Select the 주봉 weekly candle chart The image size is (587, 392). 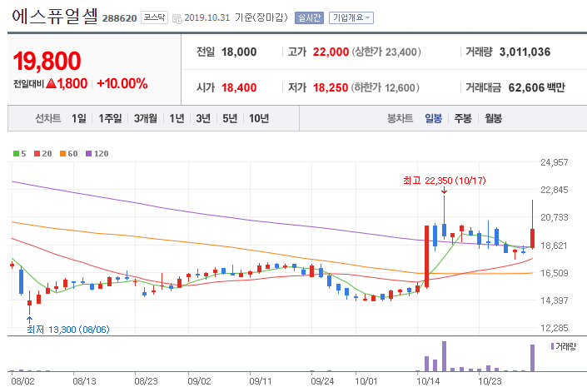click(x=463, y=118)
